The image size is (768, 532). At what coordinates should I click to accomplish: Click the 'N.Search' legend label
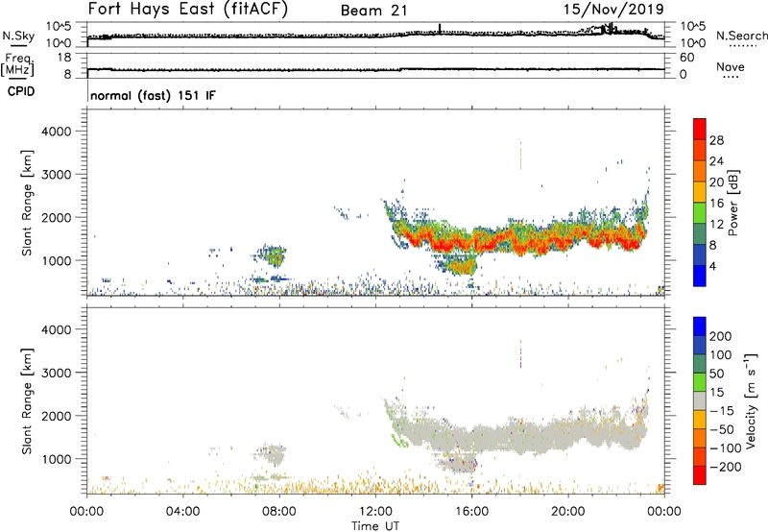pos(742,36)
